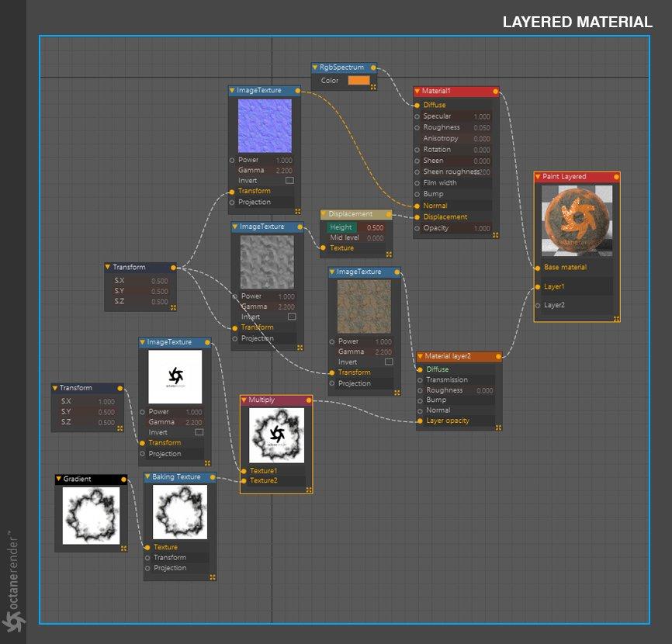
Task: Click the resize corner icon on Material1 node
Action: pos(495,235)
